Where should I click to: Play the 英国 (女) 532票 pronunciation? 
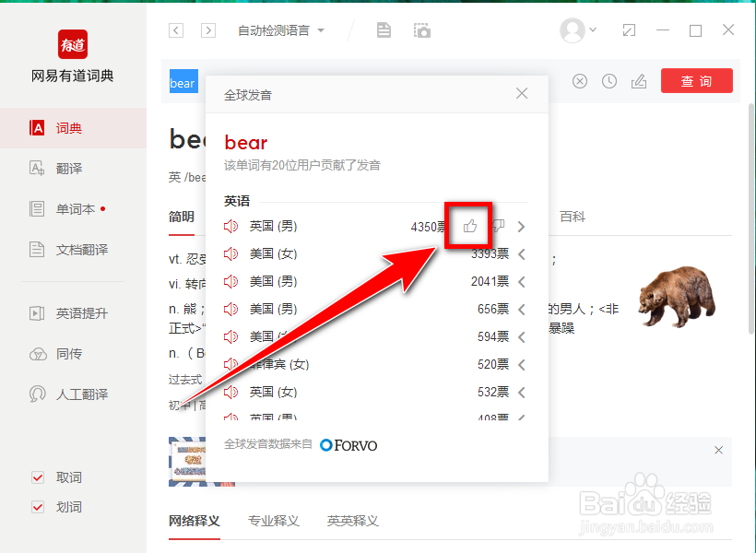(x=230, y=392)
